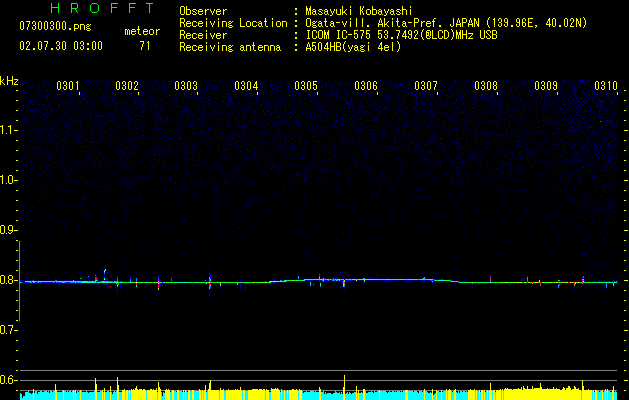Click the Receiving antenna label
The width and height of the screenshot is (629, 400).
click(x=230, y=47)
